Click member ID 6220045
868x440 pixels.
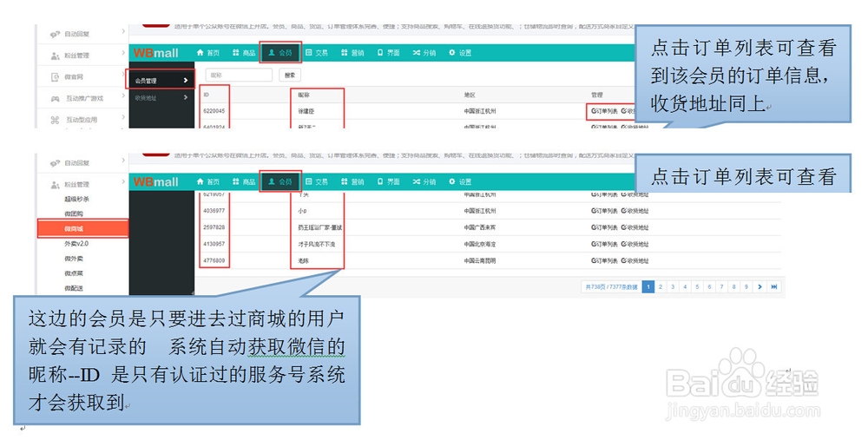click(214, 111)
